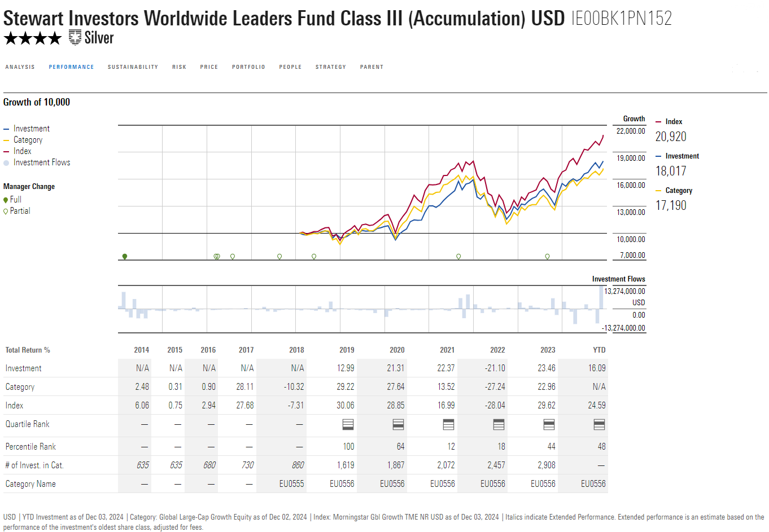Click the fund name title
The width and height of the screenshot is (769, 532).
pyautogui.click(x=284, y=18)
